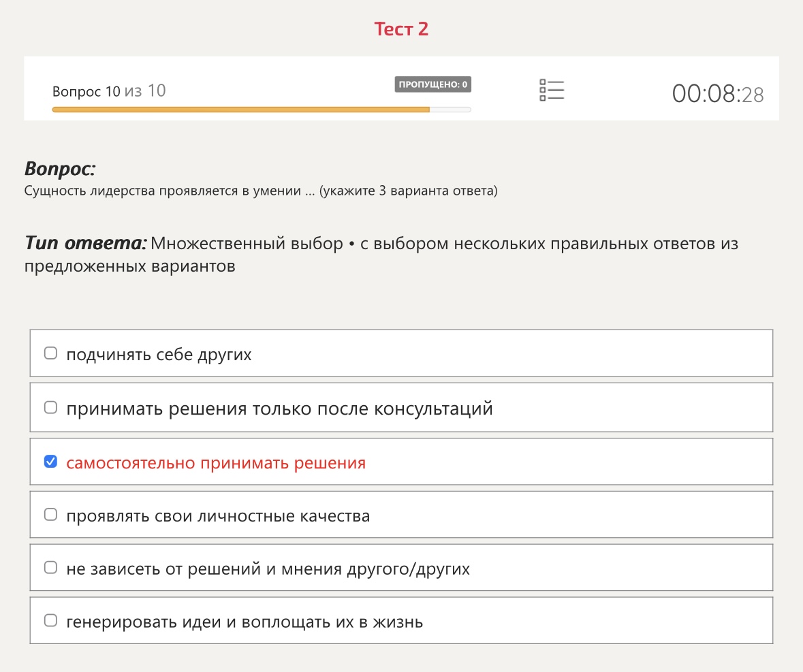Screen dimensions: 803x672
Task: Click the 00:08:28 timer display
Action: point(717,94)
